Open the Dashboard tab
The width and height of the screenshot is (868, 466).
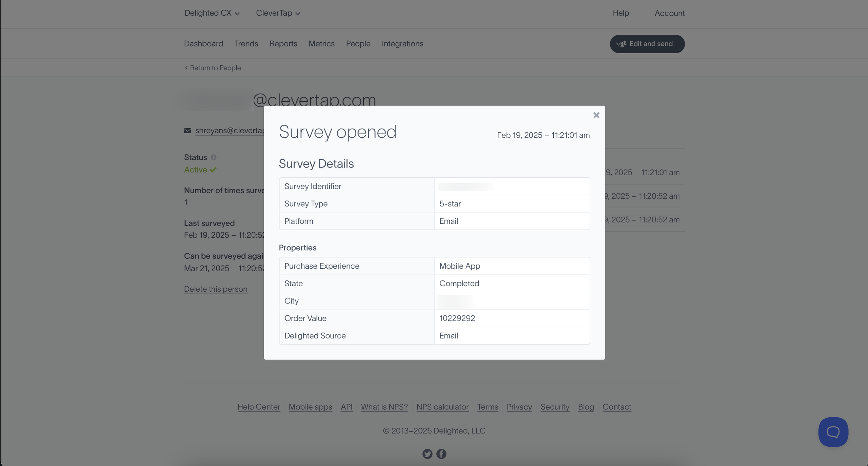[203, 44]
